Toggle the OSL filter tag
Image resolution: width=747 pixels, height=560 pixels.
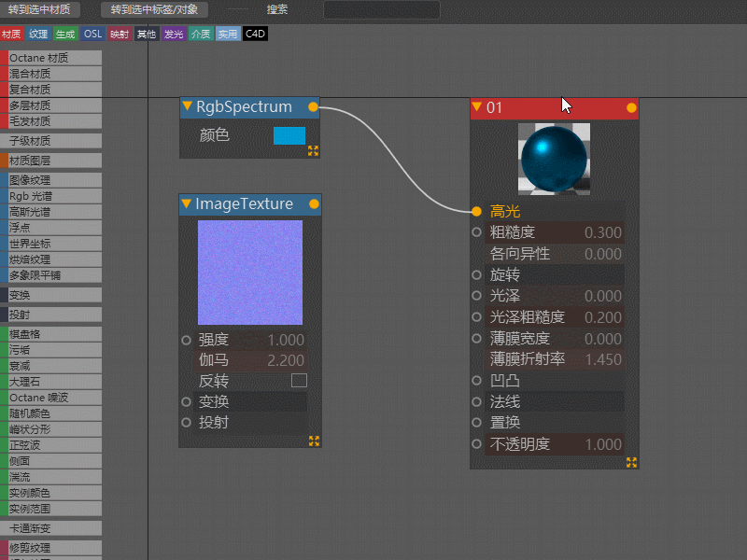coord(92,34)
